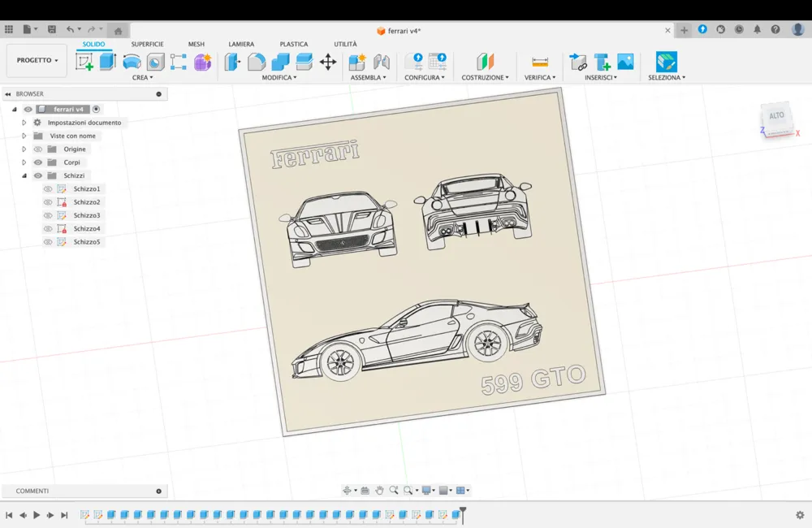Show Schizzo5 using its eye icon
This screenshot has width=812, height=528.
click(48, 242)
